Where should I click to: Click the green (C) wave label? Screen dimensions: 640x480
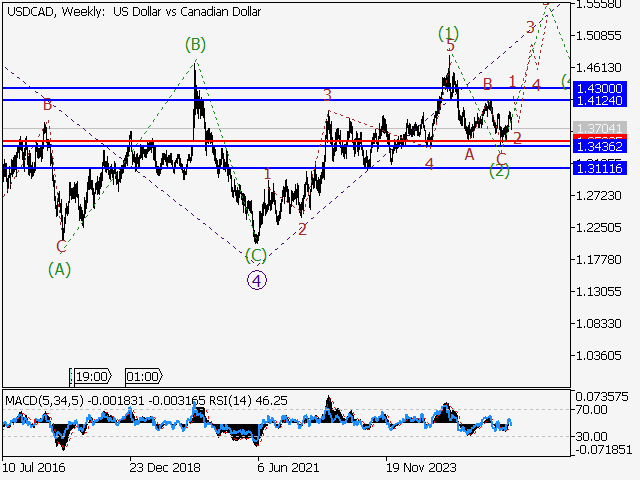(x=256, y=256)
